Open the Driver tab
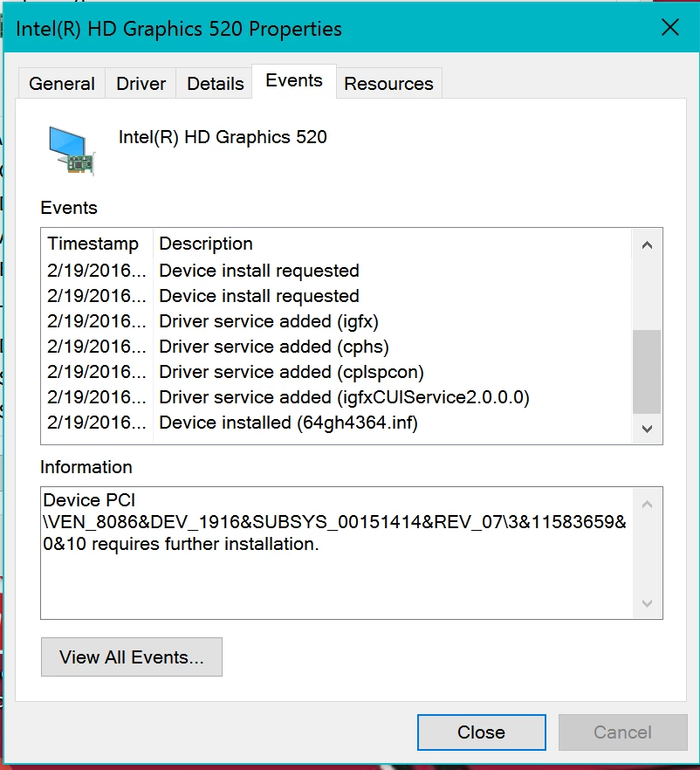This screenshot has width=700, height=770. tap(141, 84)
